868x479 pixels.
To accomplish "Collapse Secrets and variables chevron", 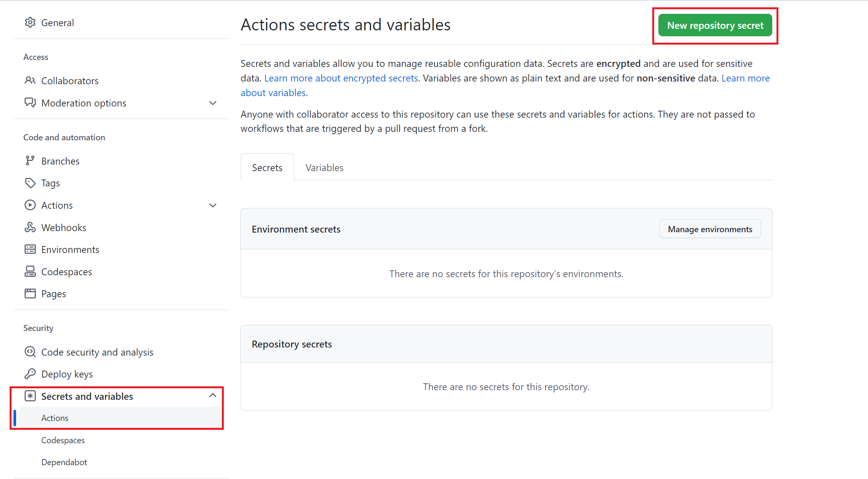I will 213,396.
